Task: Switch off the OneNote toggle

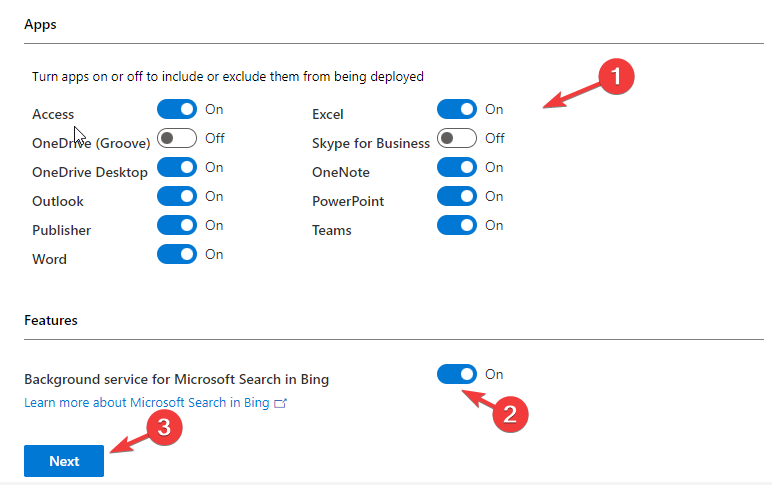Action: 457,167
